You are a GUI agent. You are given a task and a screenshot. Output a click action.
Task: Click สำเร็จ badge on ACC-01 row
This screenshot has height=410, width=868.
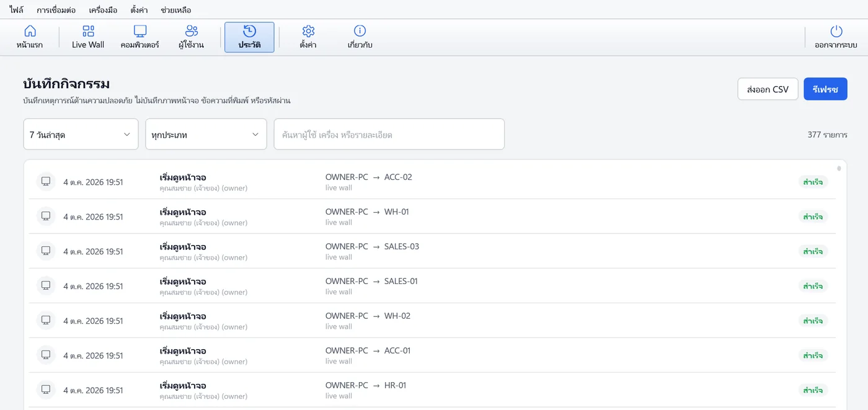pos(813,355)
